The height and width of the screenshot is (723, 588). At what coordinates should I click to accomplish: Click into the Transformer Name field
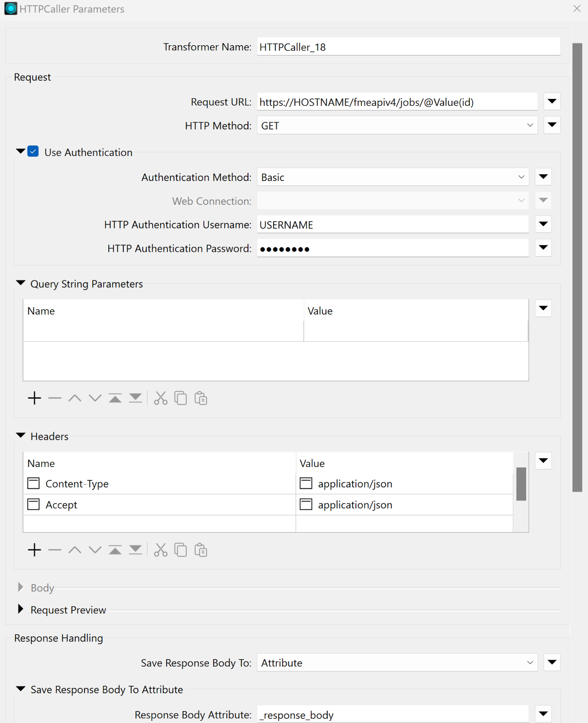click(x=408, y=47)
